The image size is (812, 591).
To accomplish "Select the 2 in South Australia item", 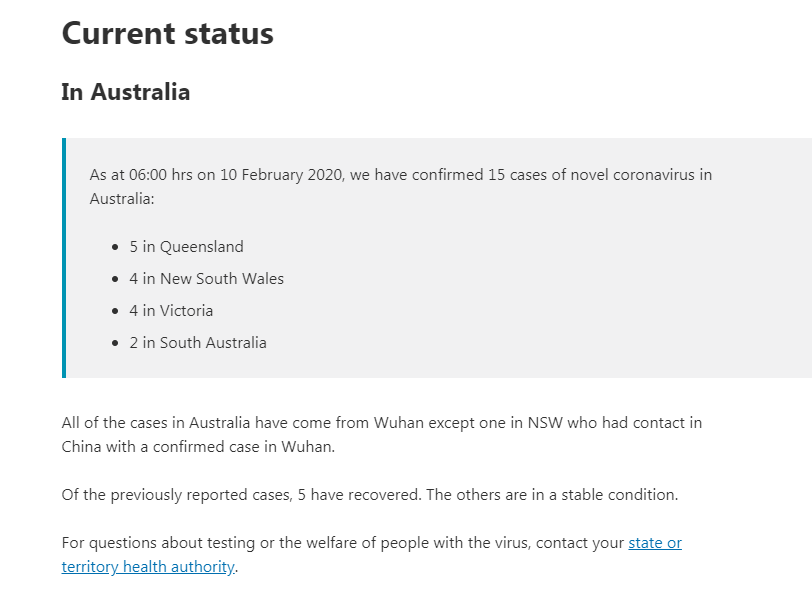I will tap(198, 343).
